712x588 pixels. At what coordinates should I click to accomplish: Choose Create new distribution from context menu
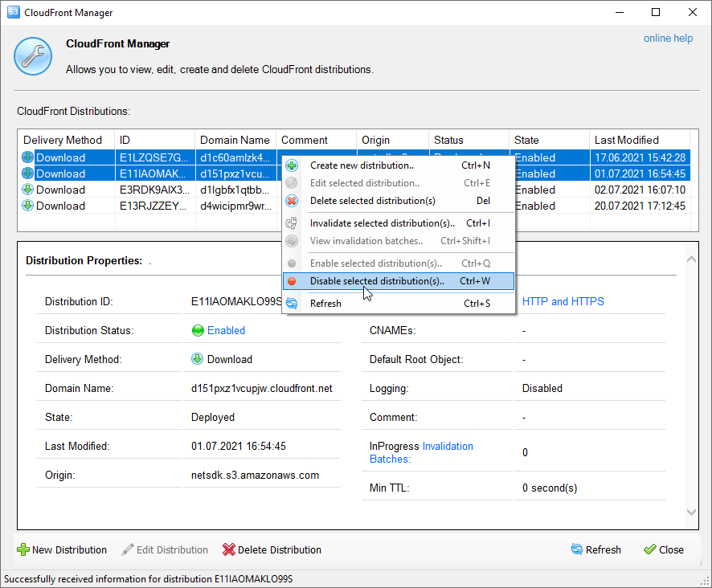click(399, 165)
